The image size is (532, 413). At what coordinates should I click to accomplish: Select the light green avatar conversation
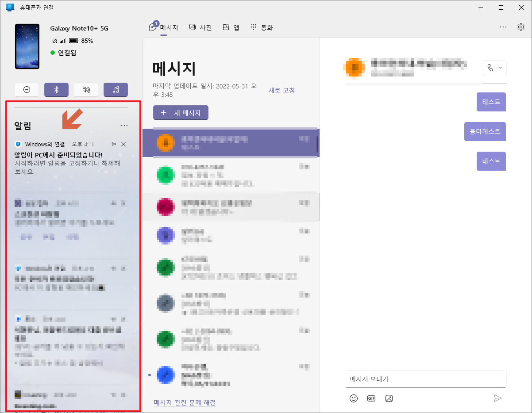[231, 175]
